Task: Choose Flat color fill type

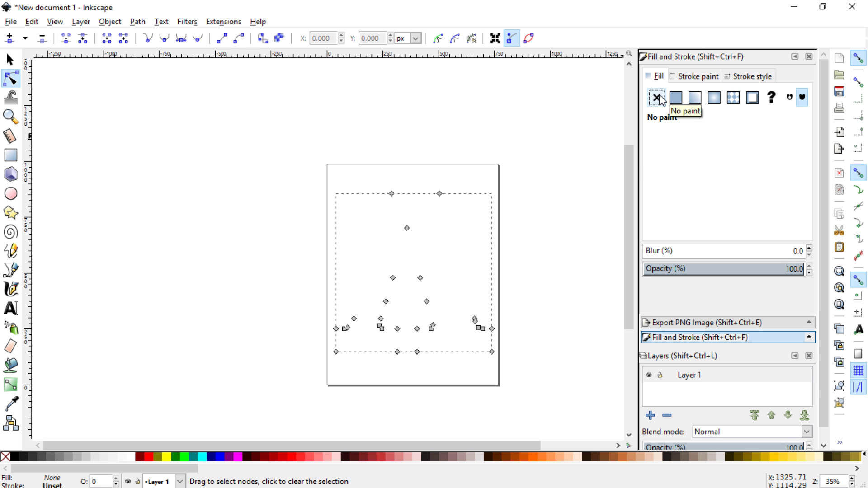Action: 676,97
